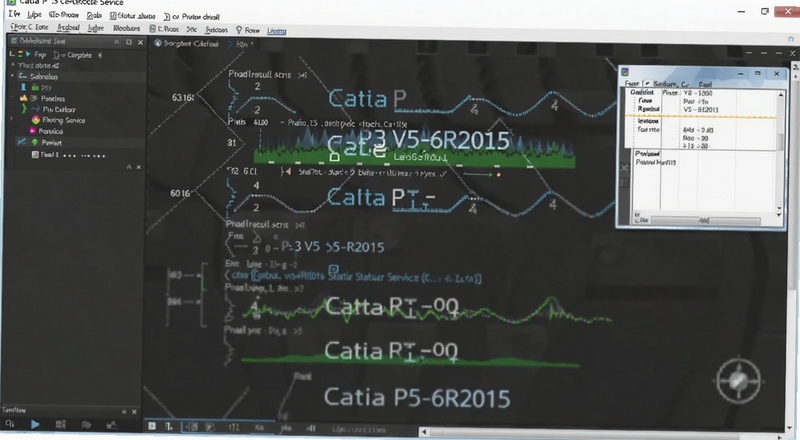800x440 pixels.
Task: Collapse the top tree node arrow under the toolbar
Action: (x=13, y=65)
